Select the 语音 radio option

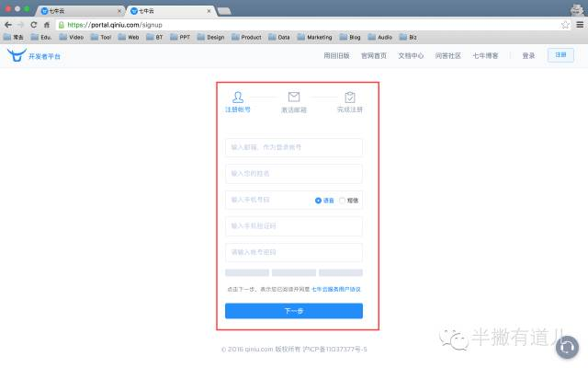pyautogui.click(x=319, y=200)
